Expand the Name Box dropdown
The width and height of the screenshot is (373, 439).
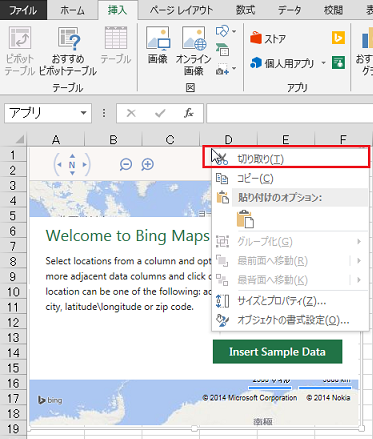click(x=84, y=113)
